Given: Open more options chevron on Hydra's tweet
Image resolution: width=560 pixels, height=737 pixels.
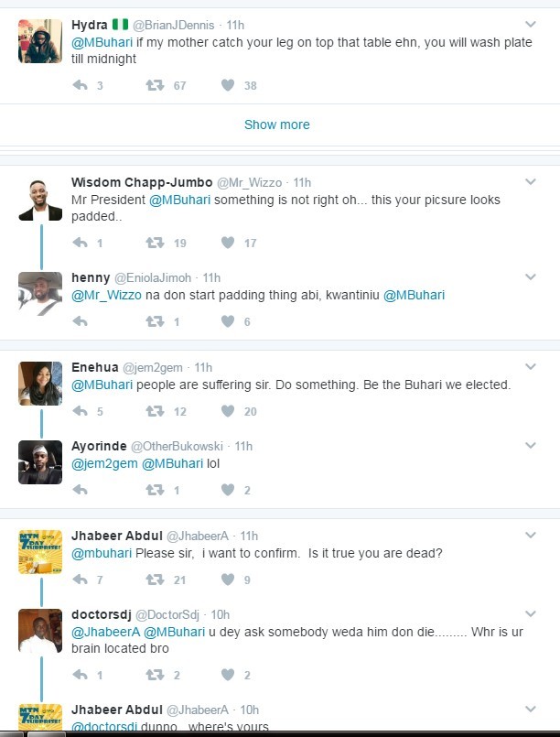Looking at the screenshot, I should pos(531,25).
